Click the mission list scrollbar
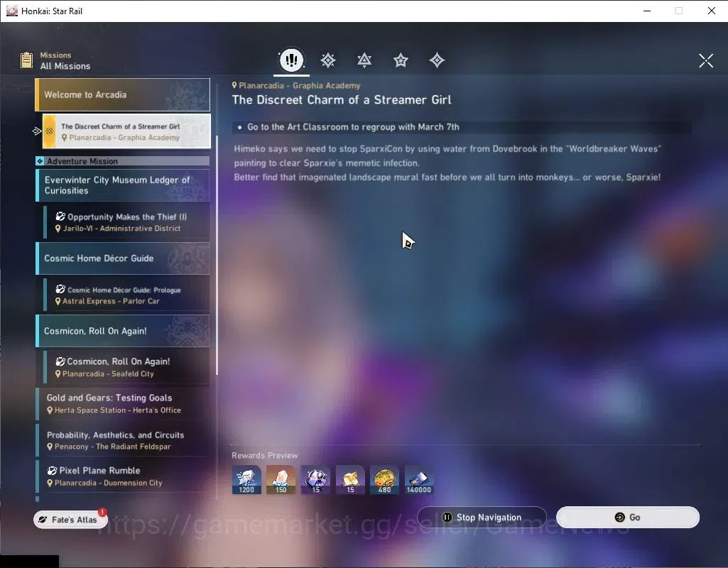The image size is (728, 568). click(217, 255)
